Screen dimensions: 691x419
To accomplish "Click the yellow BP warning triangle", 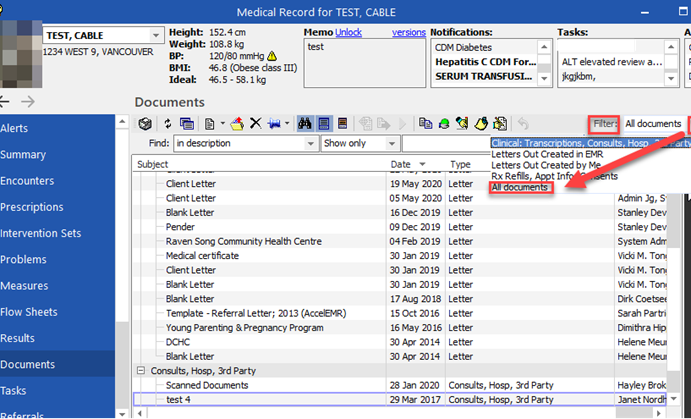I will click(x=272, y=56).
